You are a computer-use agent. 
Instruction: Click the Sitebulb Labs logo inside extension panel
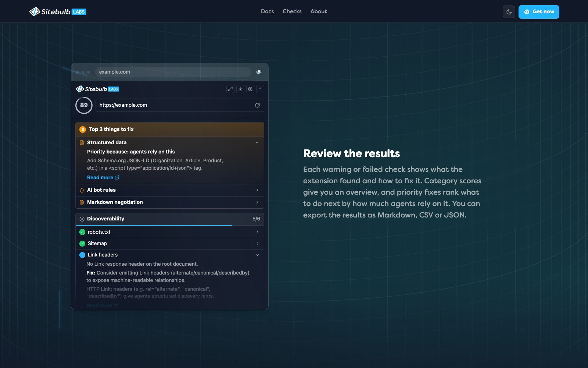[x=97, y=89]
